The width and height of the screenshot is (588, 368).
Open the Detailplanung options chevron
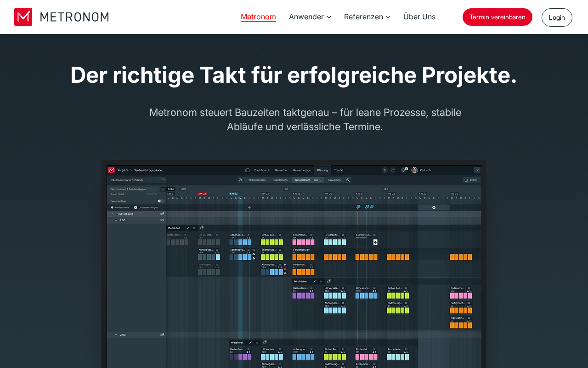(x=321, y=180)
